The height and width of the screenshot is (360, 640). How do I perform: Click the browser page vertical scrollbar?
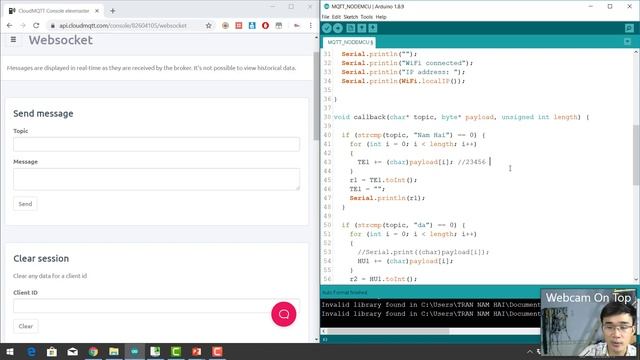click(x=316, y=96)
